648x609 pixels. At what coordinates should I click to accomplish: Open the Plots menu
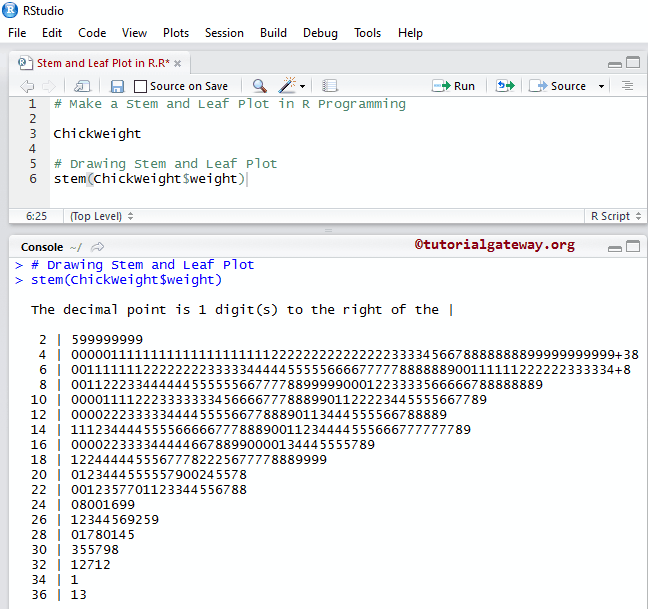tap(176, 33)
